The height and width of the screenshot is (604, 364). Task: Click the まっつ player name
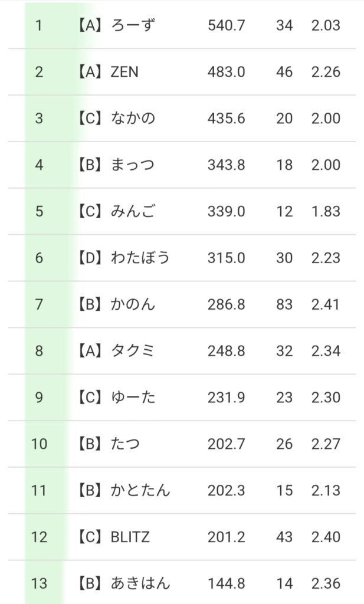coord(133,165)
